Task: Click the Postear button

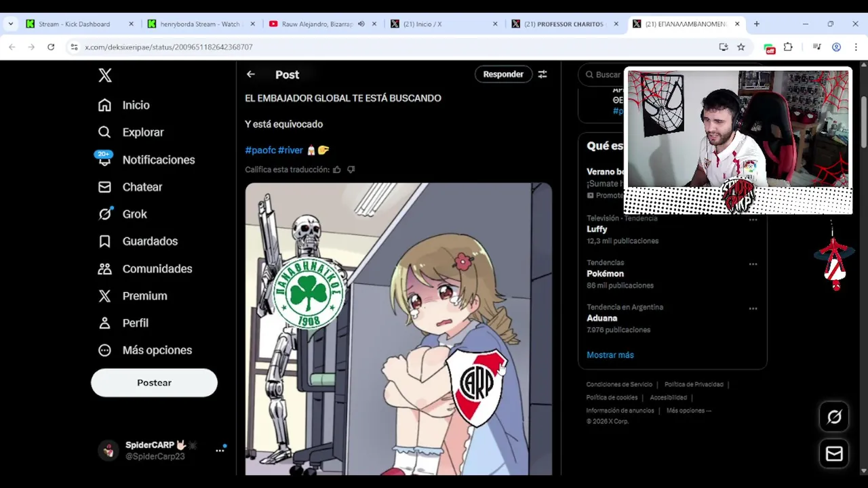Action: click(154, 383)
